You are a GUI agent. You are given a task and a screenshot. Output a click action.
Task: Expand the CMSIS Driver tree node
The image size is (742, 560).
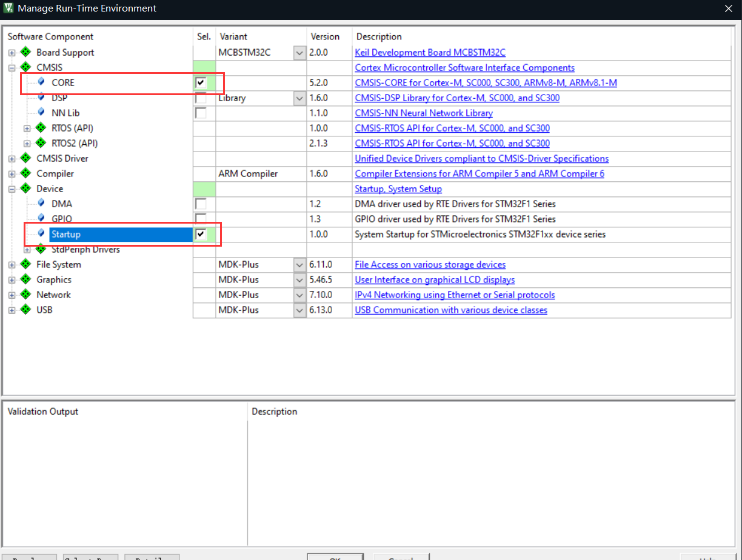click(x=12, y=159)
